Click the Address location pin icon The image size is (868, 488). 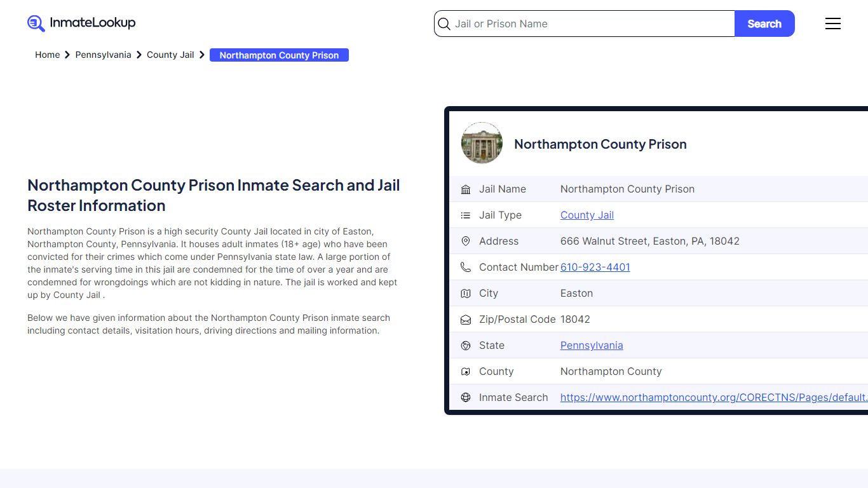466,241
